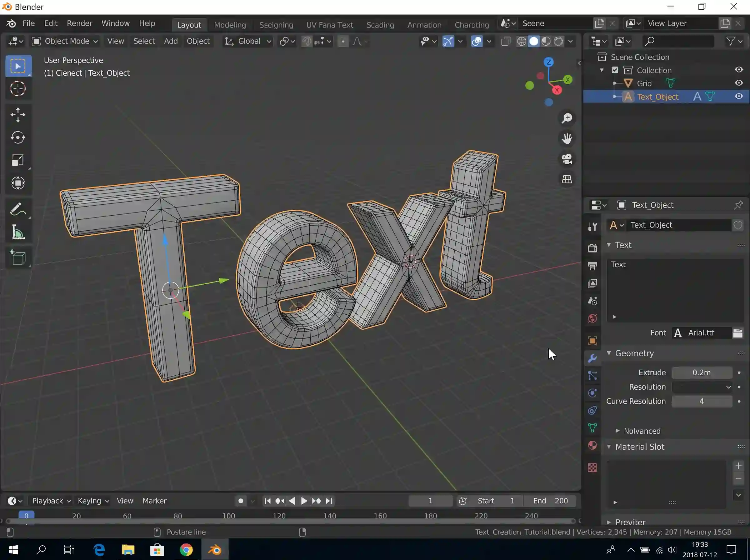Open the Global orientation dropdown
Viewport: 750px width, 560px height.
[248, 41]
